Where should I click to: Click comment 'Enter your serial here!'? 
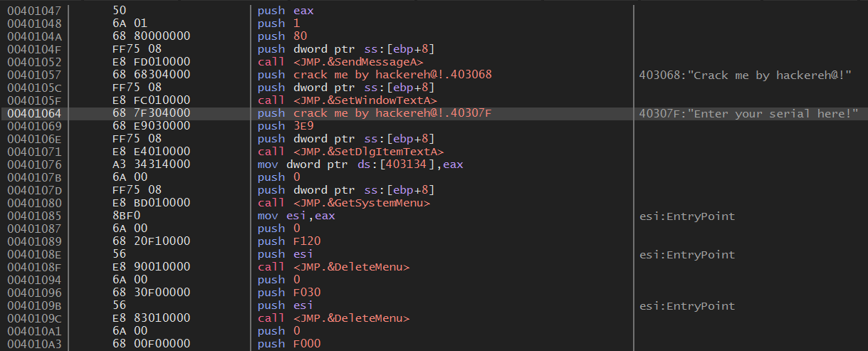pos(750,112)
